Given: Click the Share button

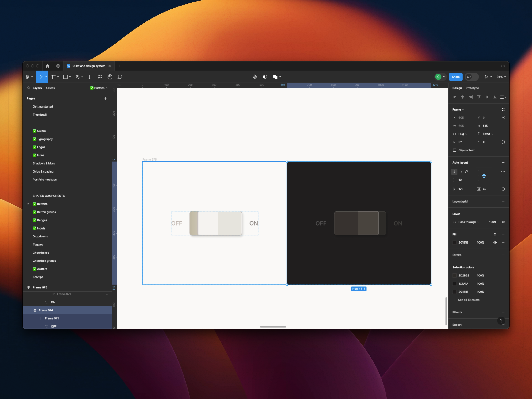Looking at the screenshot, I should (455, 77).
